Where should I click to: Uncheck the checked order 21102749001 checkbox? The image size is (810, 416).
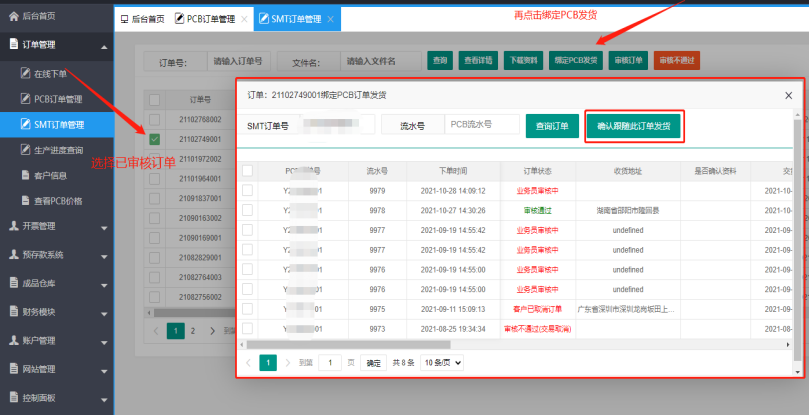(155, 139)
